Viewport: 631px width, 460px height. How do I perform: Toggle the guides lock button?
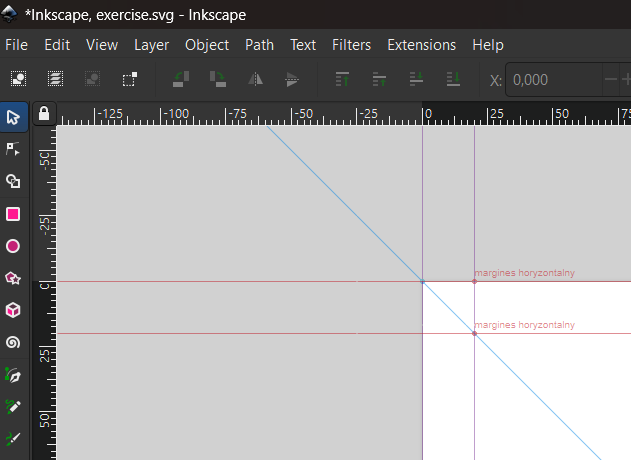[44, 114]
